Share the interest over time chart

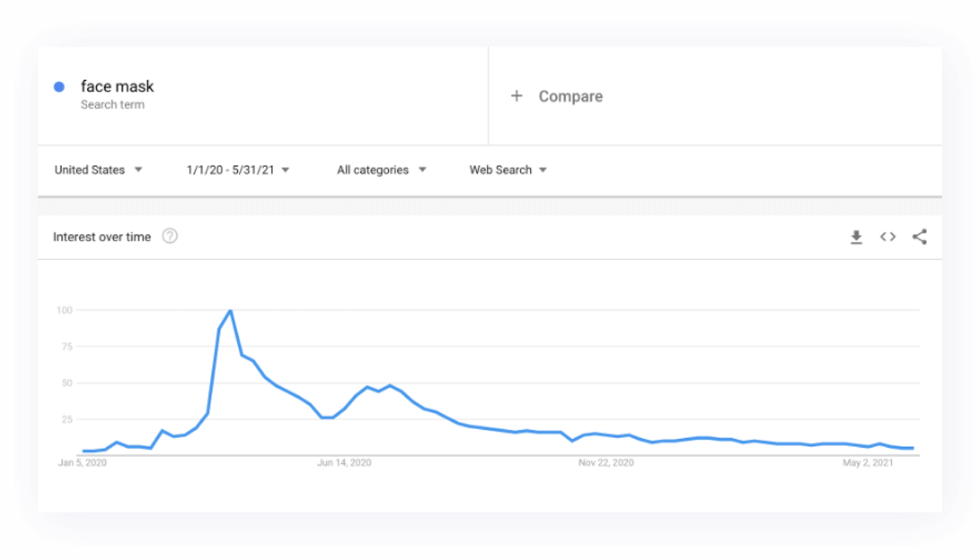(919, 237)
